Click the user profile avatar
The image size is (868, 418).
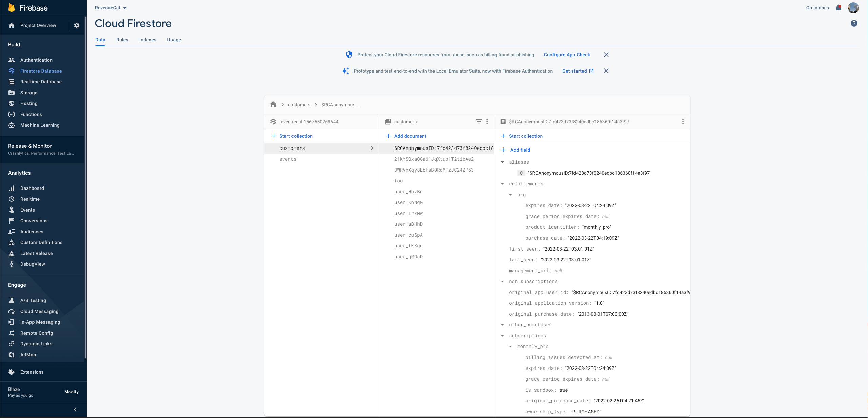tap(853, 8)
